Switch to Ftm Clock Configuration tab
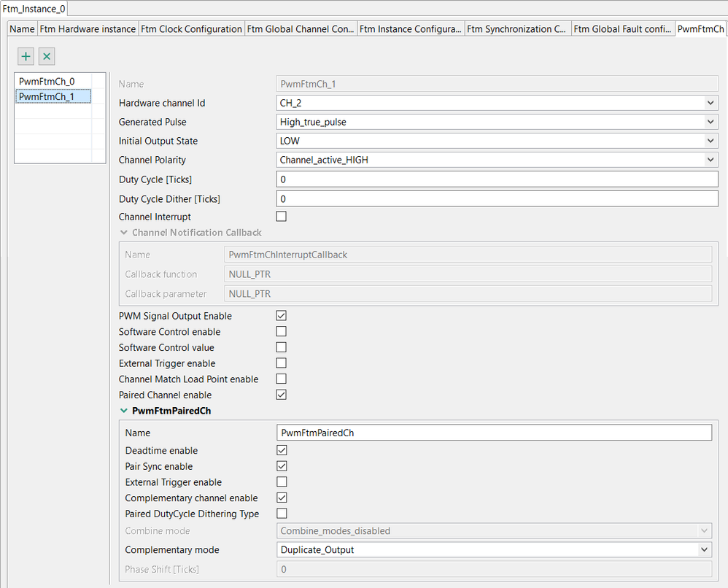The image size is (728, 588). 192,29
